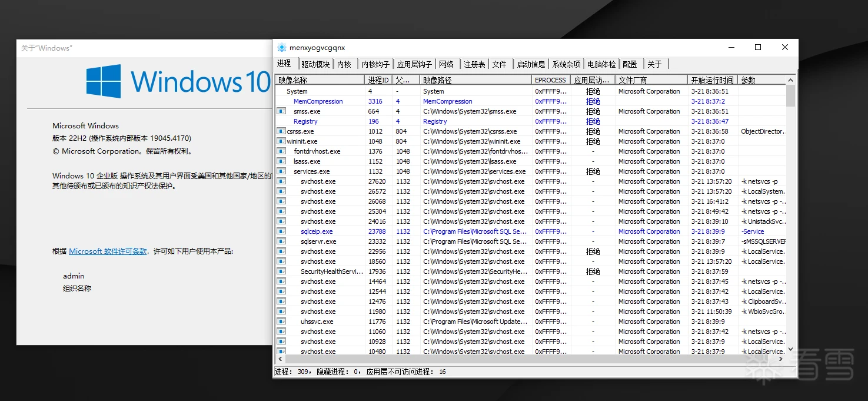Click the horizontal scrollbar left arrow
The width and height of the screenshot is (868, 401).
click(x=280, y=359)
